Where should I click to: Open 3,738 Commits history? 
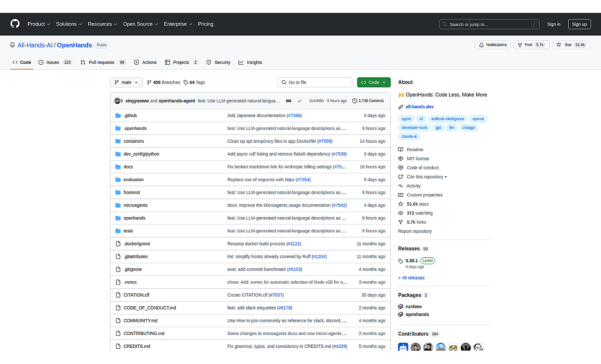click(x=368, y=101)
